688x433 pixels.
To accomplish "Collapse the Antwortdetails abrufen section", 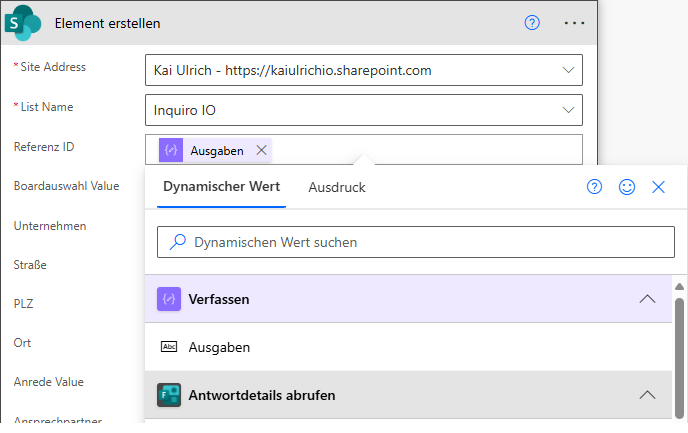I will point(647,395).
